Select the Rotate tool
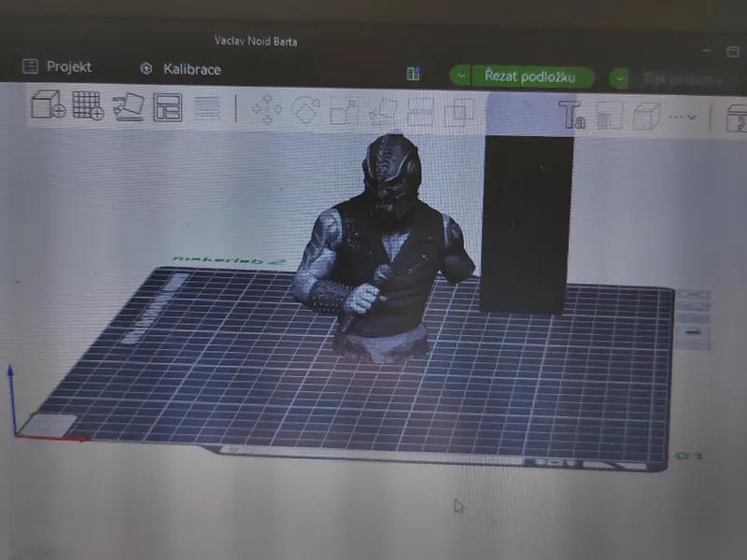 305,110
